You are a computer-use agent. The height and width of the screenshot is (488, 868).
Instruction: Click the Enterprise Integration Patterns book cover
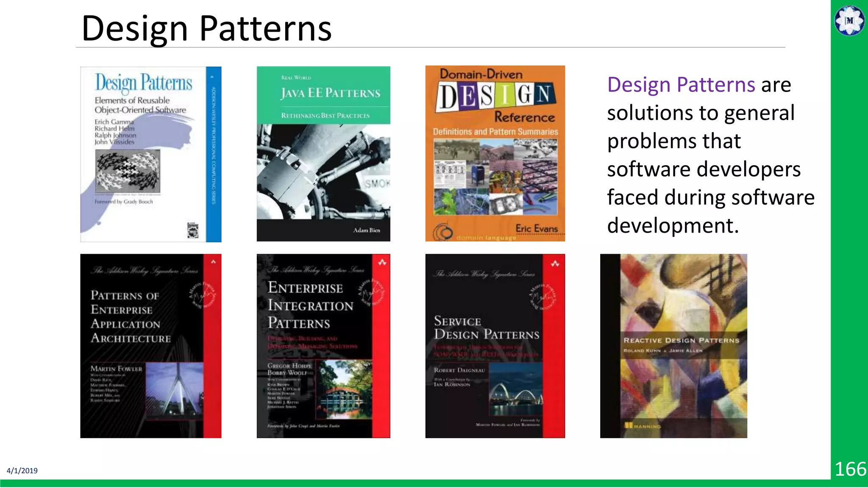coord(323,346)
